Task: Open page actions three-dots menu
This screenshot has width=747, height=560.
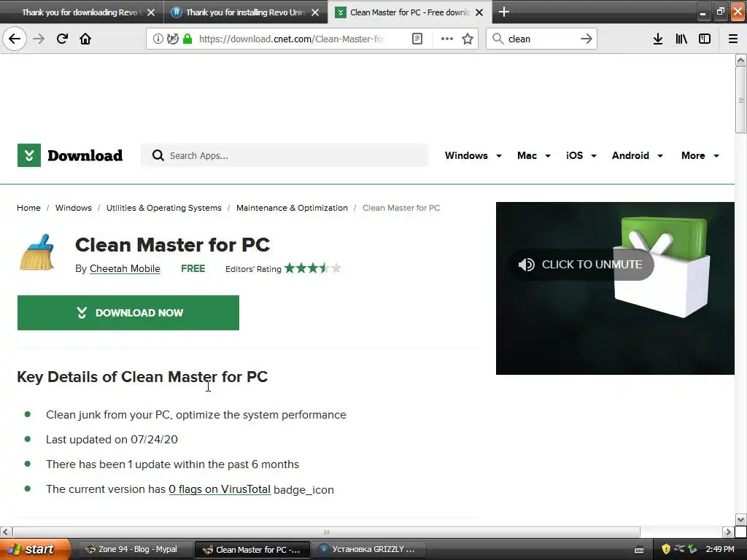Action: pos(447,39)
